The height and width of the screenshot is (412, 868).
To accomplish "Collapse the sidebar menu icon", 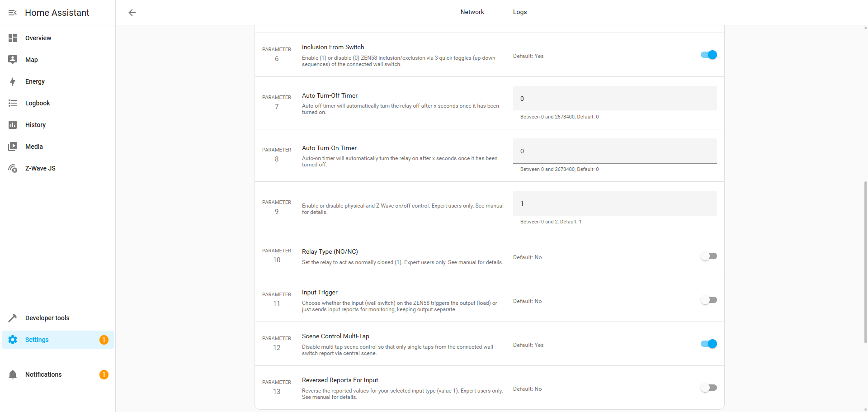I will coord(13,13).
